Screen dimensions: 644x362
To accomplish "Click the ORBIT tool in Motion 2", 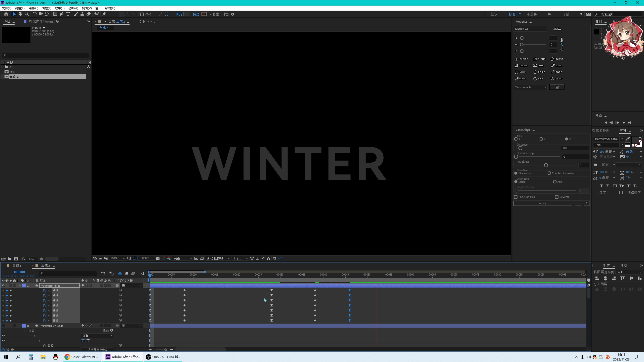I will 539,72.
